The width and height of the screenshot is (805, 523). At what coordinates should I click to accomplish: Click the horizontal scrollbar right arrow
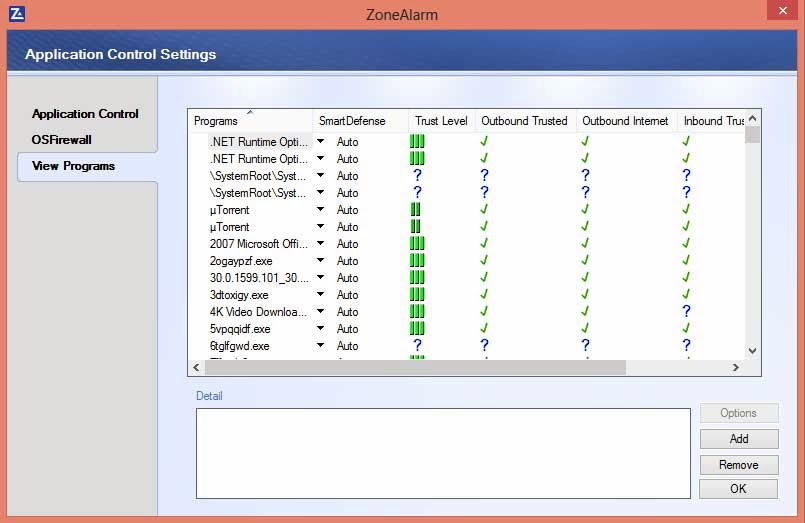pyautogui.click(x=736, y=367)
